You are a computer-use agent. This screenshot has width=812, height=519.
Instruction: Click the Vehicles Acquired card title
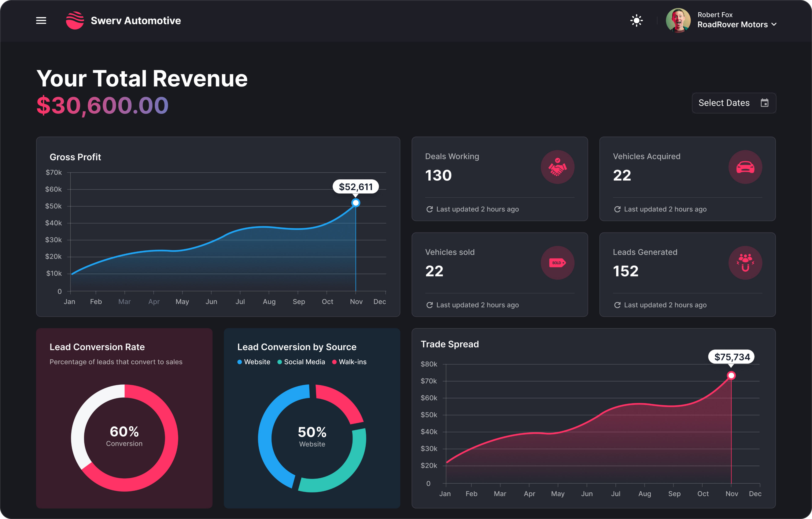pyautogui.click(x=646, y=156)
